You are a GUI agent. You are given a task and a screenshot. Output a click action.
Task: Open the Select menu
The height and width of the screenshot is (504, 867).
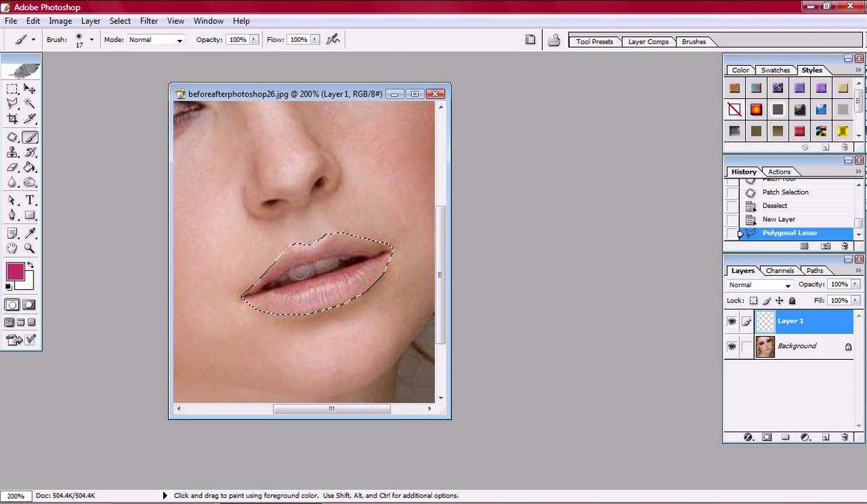[120, 21]
